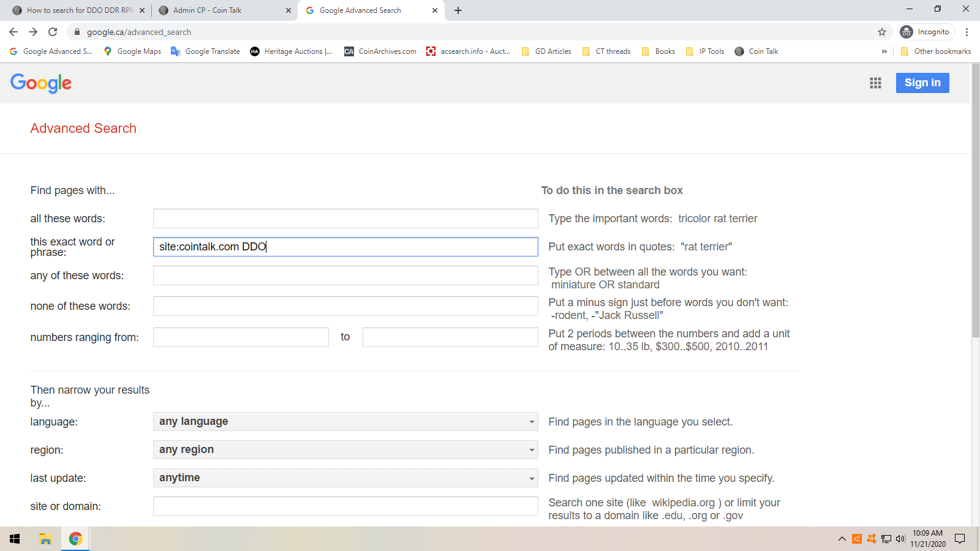
Task: Open Chrome's three-dot menu
Action: pos(967,32)
